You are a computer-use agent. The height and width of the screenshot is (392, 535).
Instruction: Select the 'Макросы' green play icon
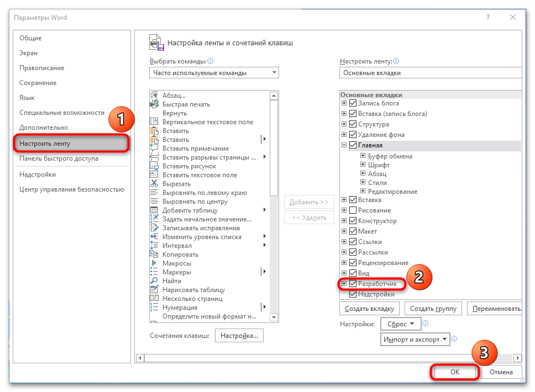(154, 263)
